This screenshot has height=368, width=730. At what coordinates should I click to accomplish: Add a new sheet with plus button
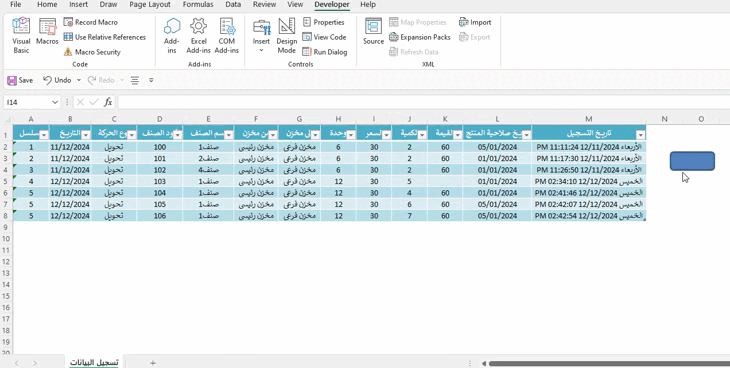point(153,363)
